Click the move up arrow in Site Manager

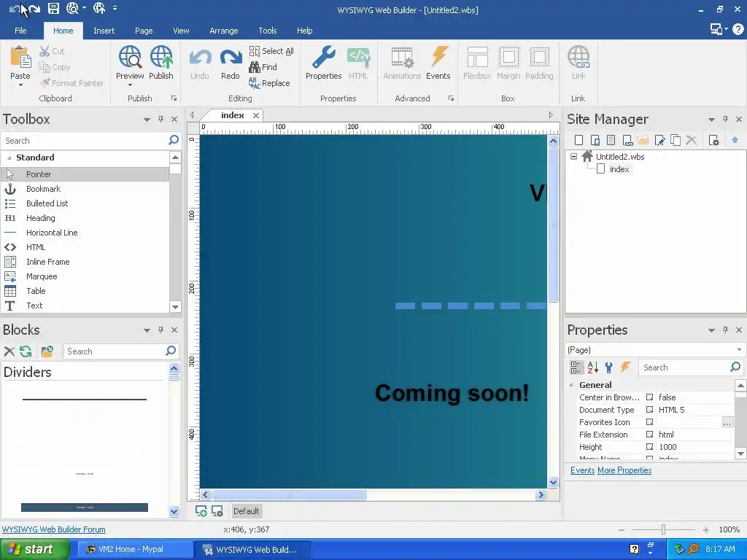coord(735,140)
